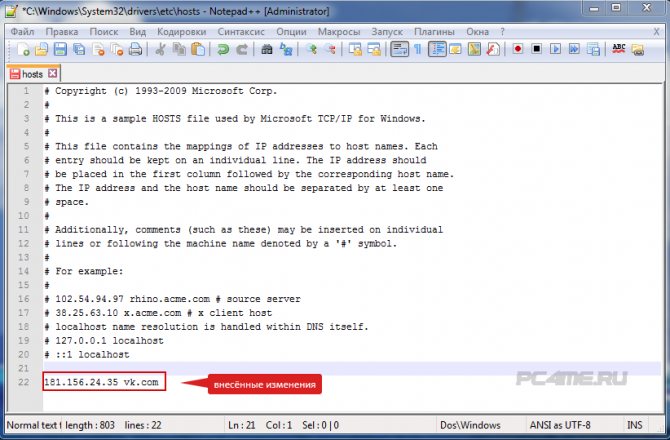Open Find with the binoculars icon

(x=267, y=50)
